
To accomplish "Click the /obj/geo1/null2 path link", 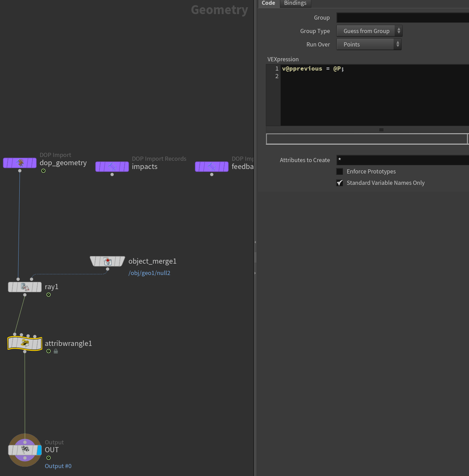I will 149,273.
